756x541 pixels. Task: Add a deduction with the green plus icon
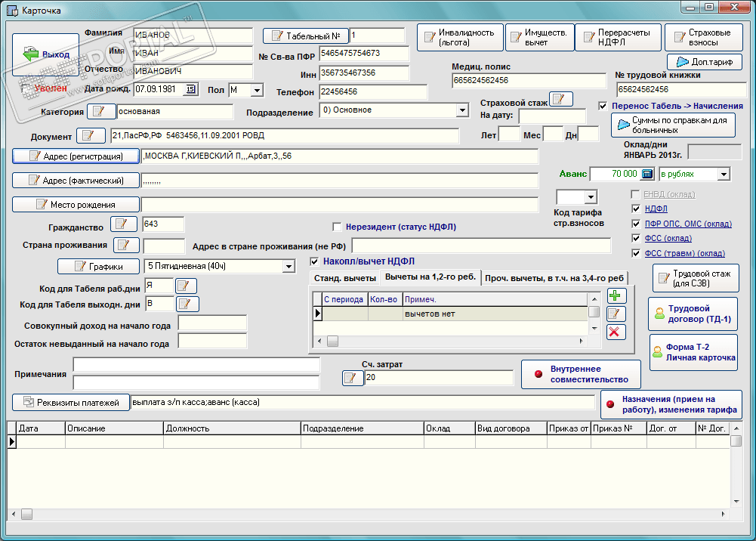(616, 295)
